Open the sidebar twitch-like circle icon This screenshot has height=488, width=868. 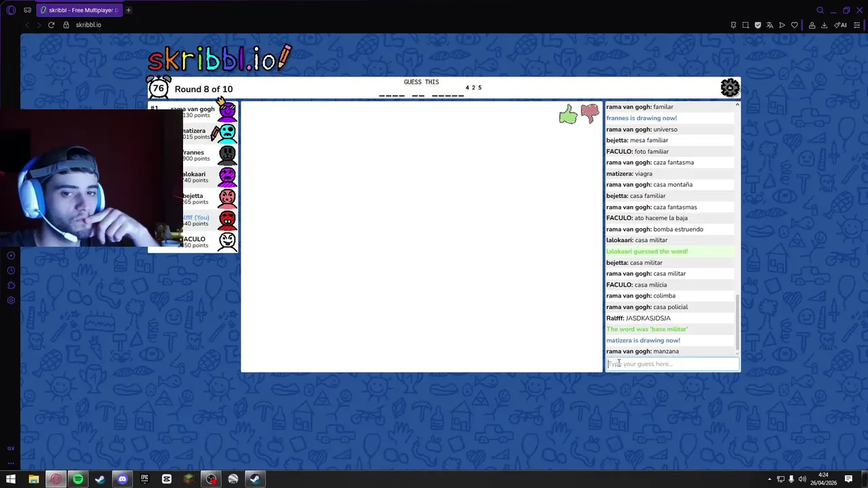click(x=11, y=256)
